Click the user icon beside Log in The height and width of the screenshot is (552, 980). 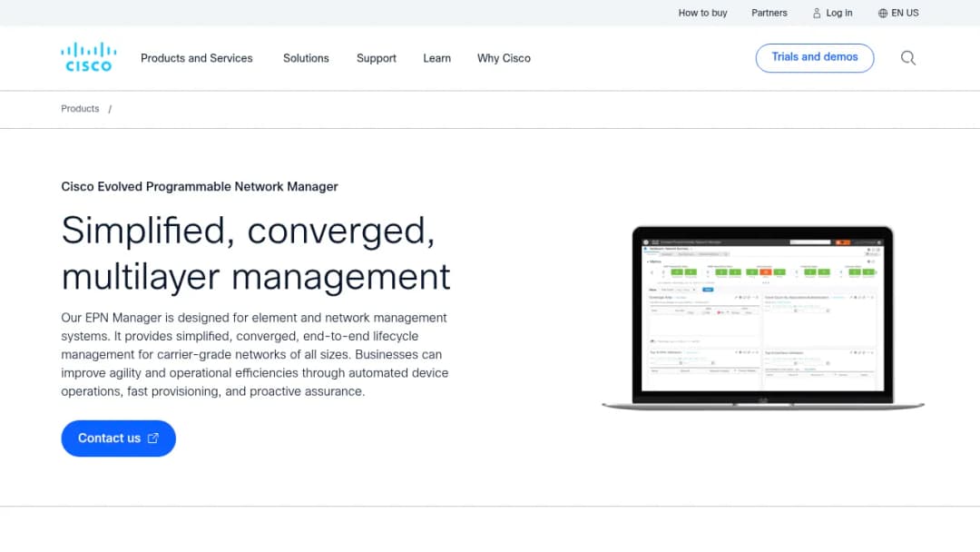(817, 13)
